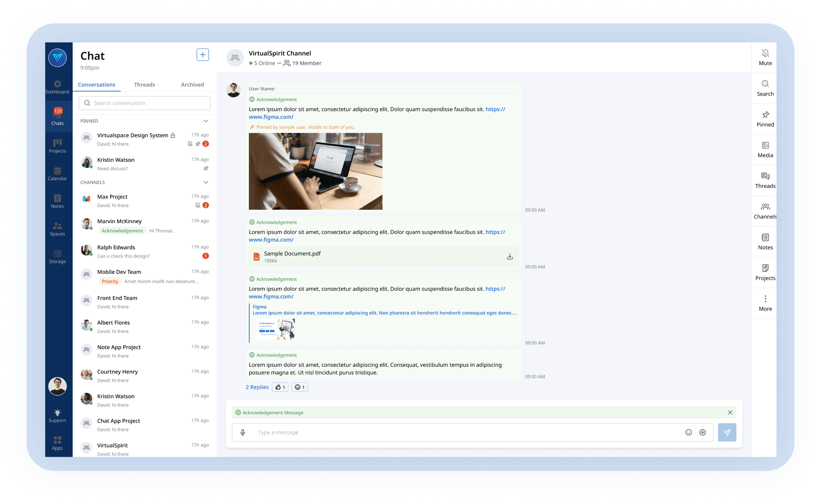The width and height of the screenshot is (821, 504).
Task: Open Chat App Project channel
Action: click(x=145, y=425)
